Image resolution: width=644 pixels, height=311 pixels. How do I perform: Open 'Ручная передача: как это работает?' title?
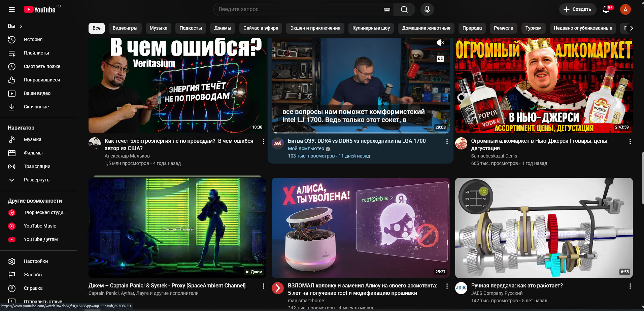pyautogui.click(x=517, y=285)
